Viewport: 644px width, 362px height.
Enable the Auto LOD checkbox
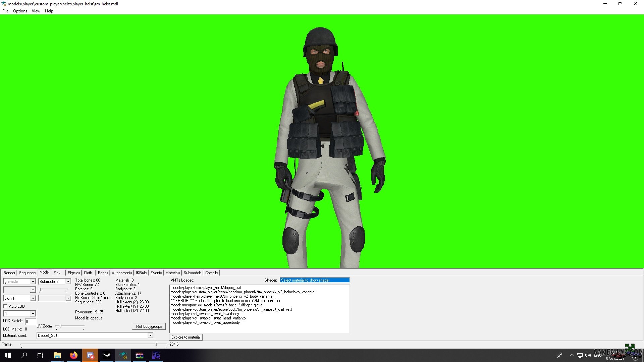pos(5,306)
